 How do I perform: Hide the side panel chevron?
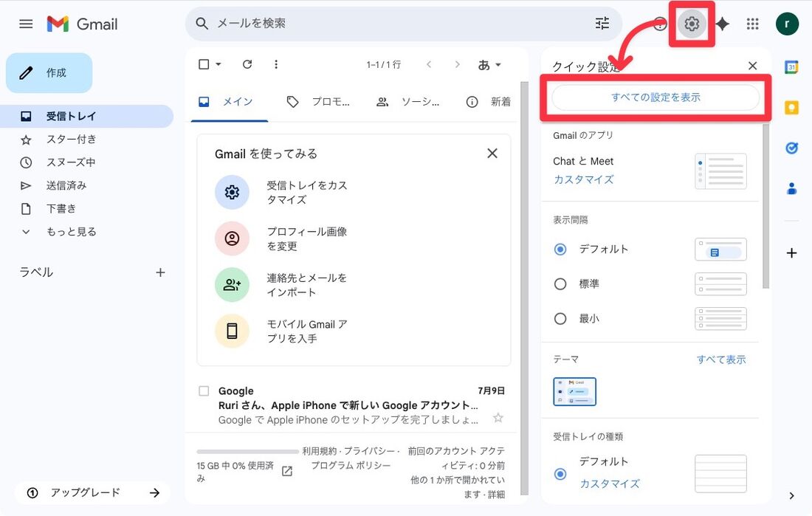[x=791, y=496]
